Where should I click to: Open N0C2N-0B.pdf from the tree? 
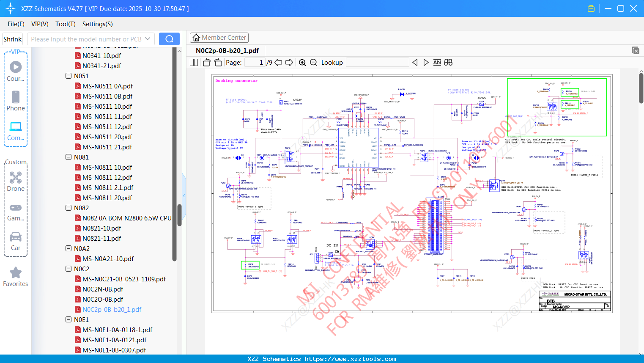(x=103, y=289)
